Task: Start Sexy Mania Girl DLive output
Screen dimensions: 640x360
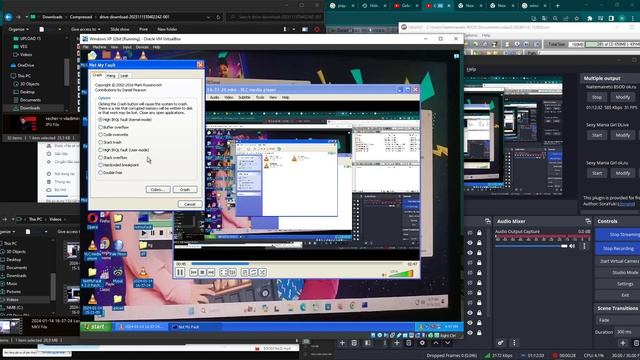Action: click(x=597, y=135)
